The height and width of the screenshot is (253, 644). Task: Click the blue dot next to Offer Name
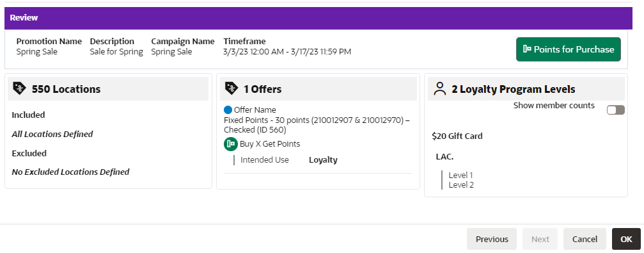point(228,110)
